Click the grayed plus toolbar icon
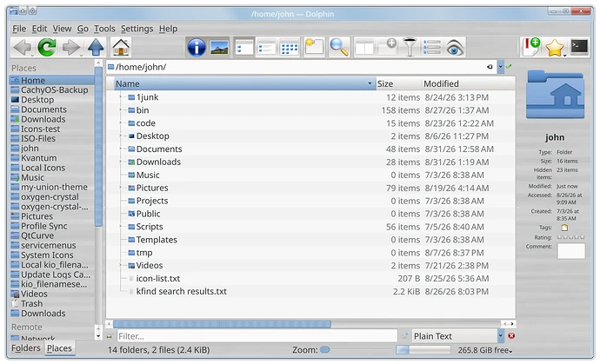600x364 pixels. tap(391, 43)
